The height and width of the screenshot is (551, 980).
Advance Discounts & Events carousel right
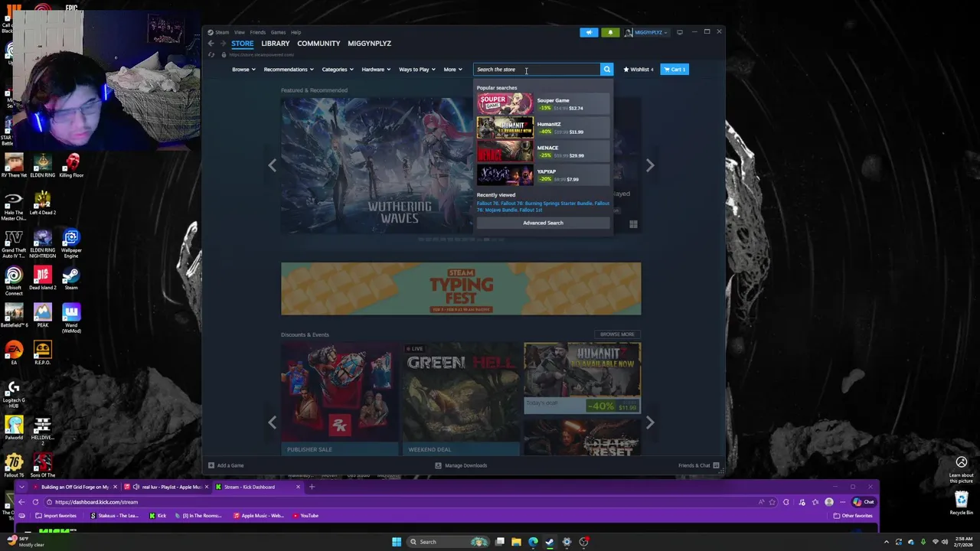coord(650,422)
